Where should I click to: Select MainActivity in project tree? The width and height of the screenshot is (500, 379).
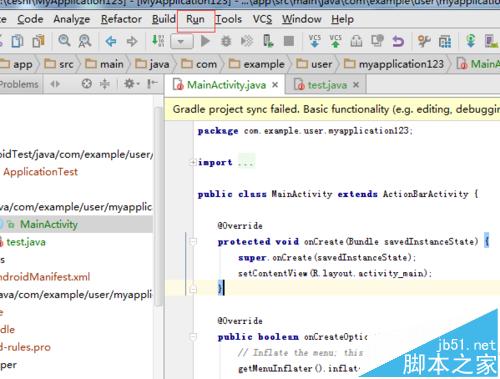(49, 224)
